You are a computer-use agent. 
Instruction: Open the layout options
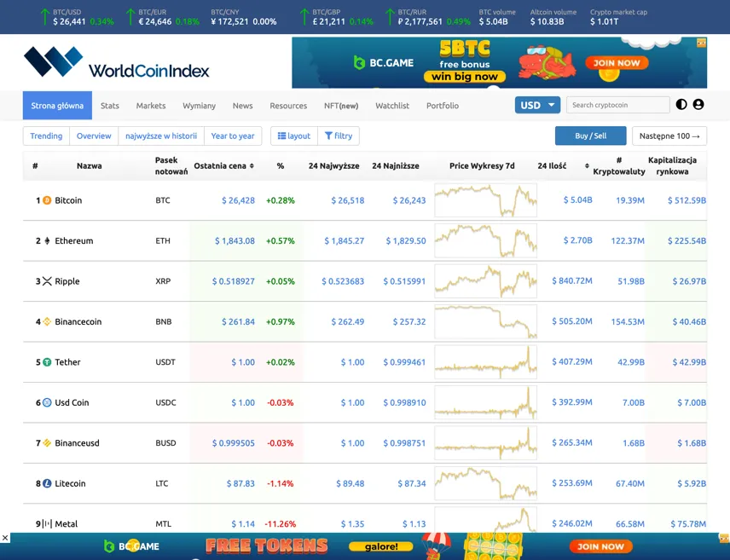tap(293, 136)
